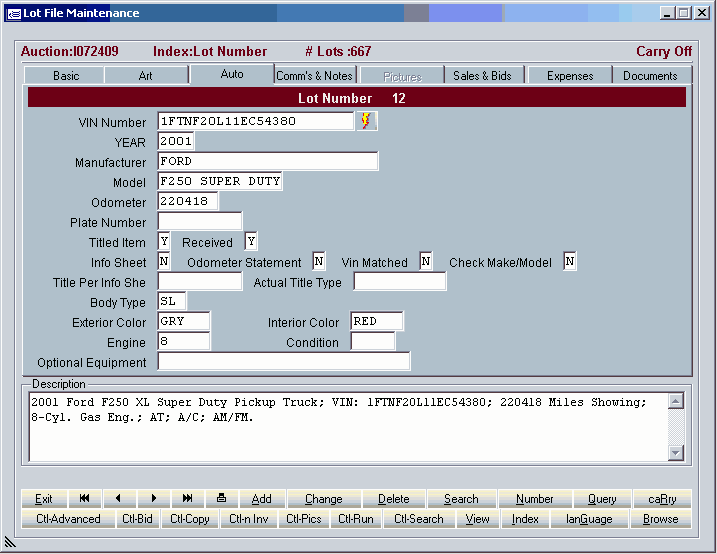The width and height of the screenshot is (717, 554).
Task: Click the Exit button
Action: coord(44,499)
